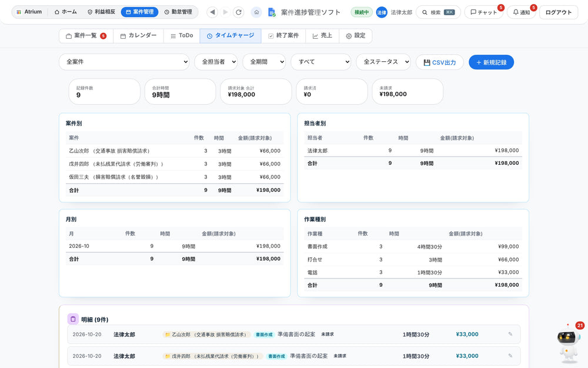Click the browser back arrow icon

coord(213,12)
